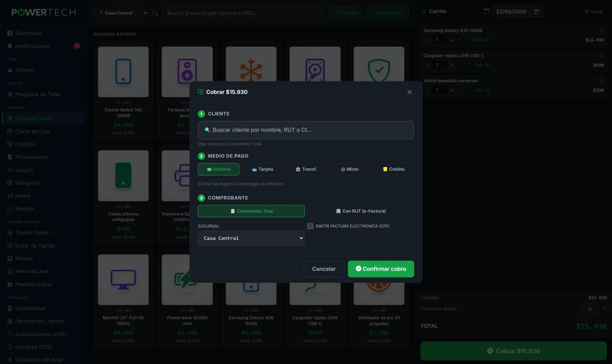
Task: Open the Sucursal Casa Central dropdown
Action: pyautogui.click(x=251, y=238)
